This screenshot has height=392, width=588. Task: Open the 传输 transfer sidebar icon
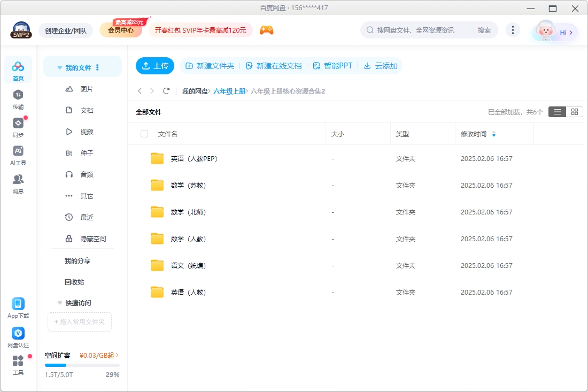pyautogui.click(x=18, y=99)
